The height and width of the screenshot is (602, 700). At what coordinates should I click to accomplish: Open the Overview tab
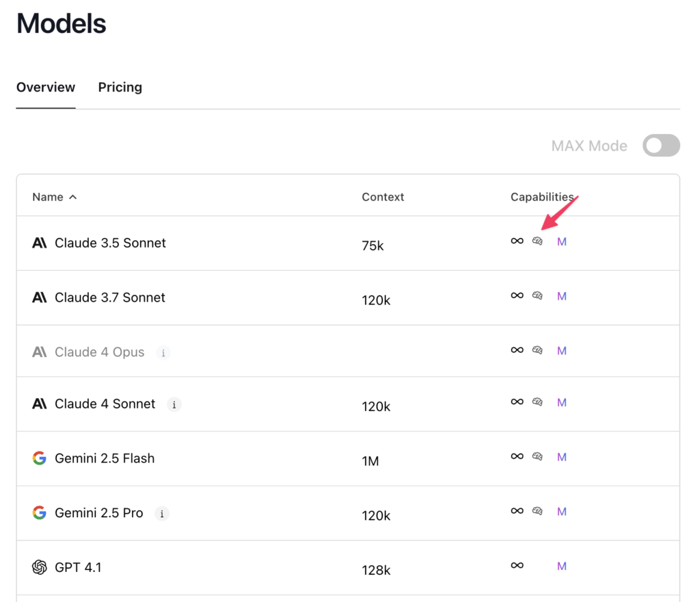[46, 87]
